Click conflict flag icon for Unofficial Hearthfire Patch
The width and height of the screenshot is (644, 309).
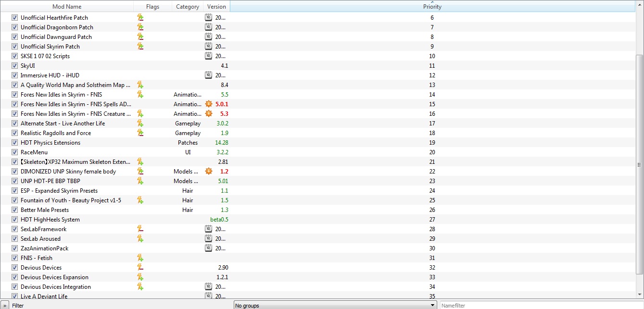[140, 17]
